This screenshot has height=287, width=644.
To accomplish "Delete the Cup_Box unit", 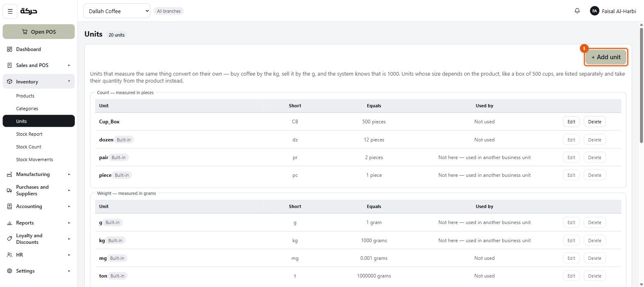I will click(x=594, y=122).
